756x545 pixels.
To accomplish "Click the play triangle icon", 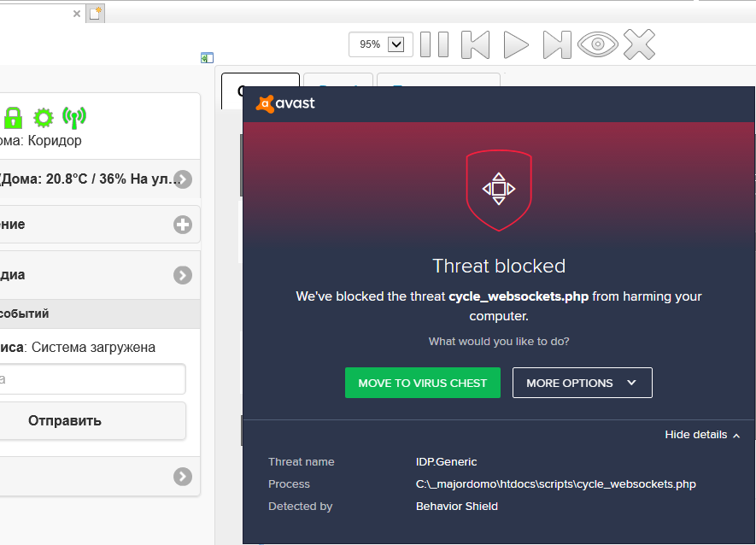I will 516,44.
